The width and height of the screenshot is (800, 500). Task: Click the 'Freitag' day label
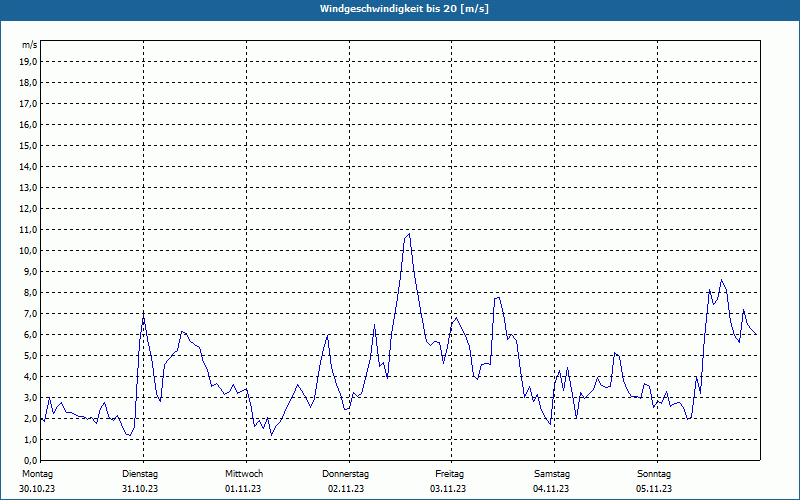[x=449, y=474]
